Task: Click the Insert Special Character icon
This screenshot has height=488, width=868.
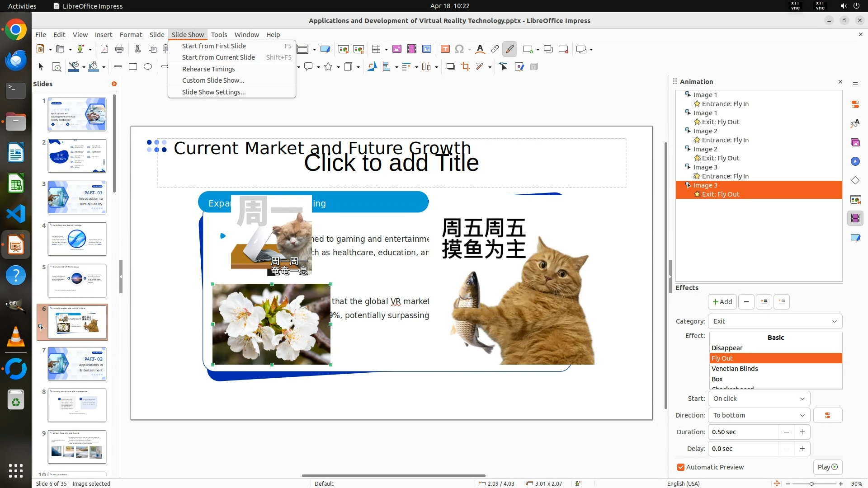Action: tap(459, 49)
